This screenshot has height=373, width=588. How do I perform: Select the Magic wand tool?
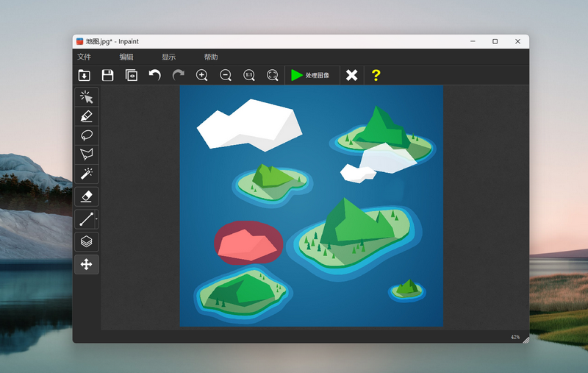87,174
